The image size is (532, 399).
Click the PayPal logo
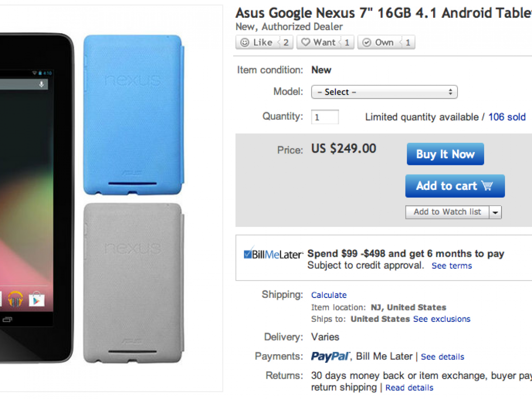[330, 356]
